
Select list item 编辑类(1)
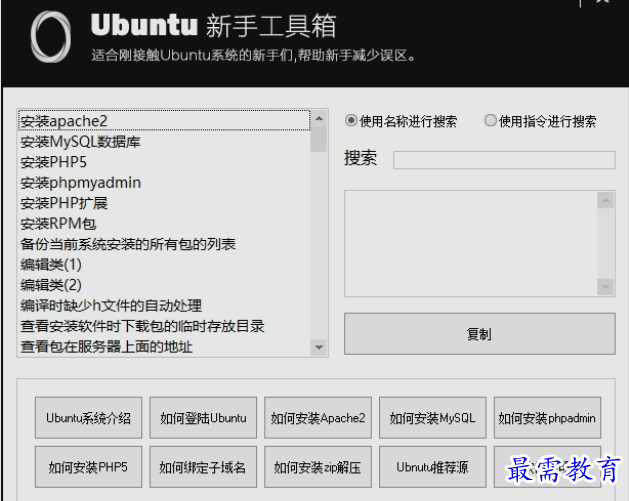click(164, 264)
